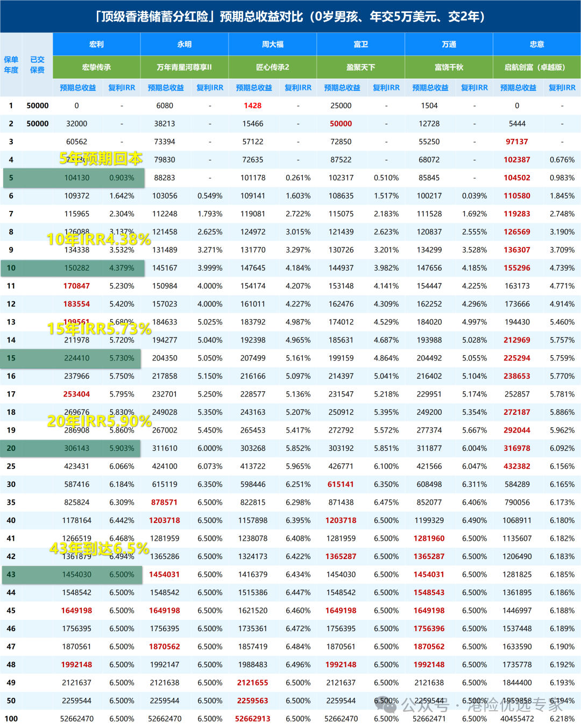The width and height of the screenshot is (581, 728).
Task: Click the red value 110580
Action: coord(517,196)
